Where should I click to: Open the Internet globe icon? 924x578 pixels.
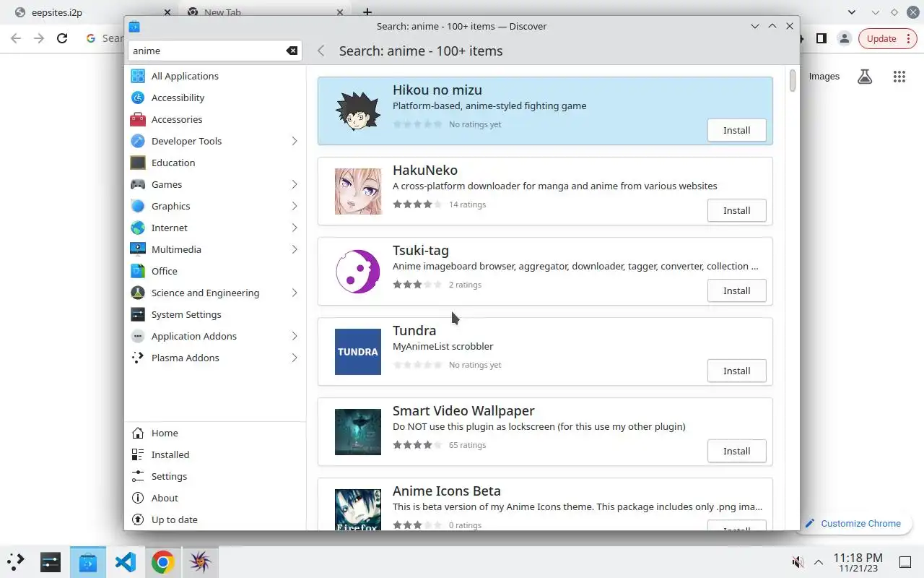click(138, 228)
